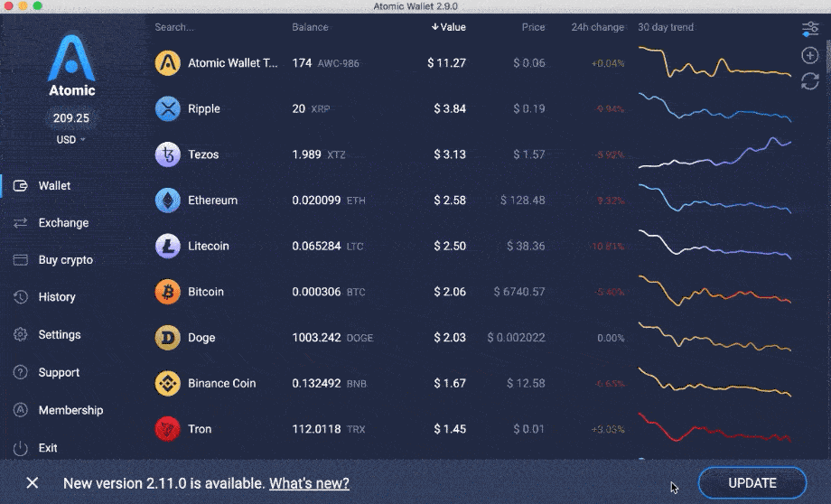
Task: Dismiss the update notification banner
Action: pos(33,483)
